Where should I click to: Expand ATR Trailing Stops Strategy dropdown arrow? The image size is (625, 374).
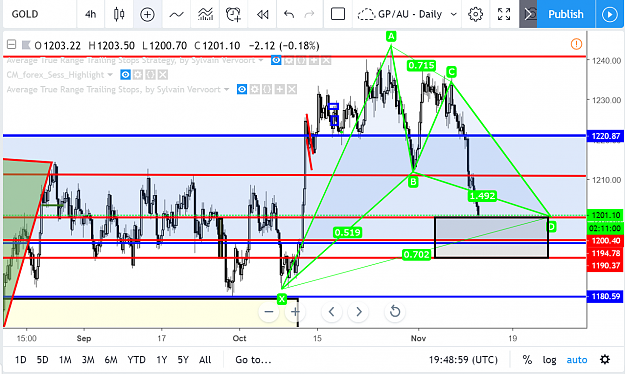[261, 61]
